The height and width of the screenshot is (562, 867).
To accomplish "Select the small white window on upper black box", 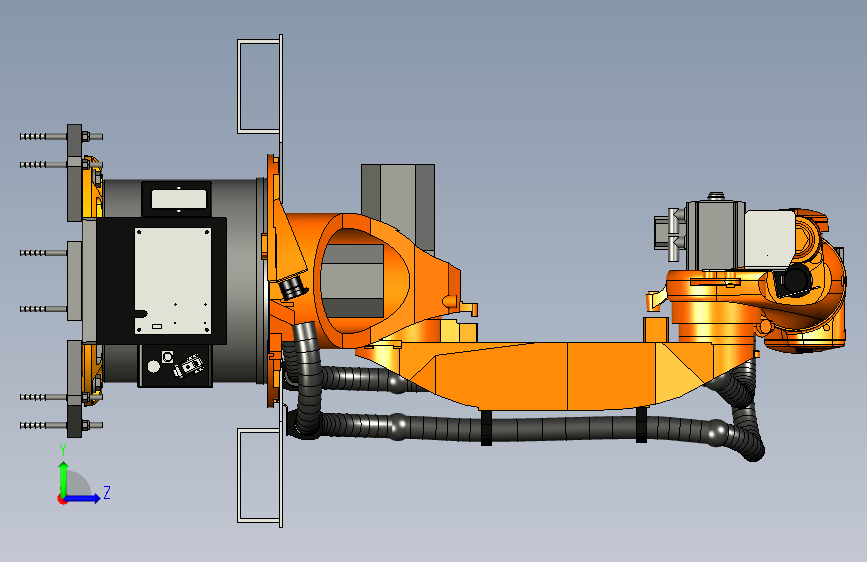I will coord(179,199).
